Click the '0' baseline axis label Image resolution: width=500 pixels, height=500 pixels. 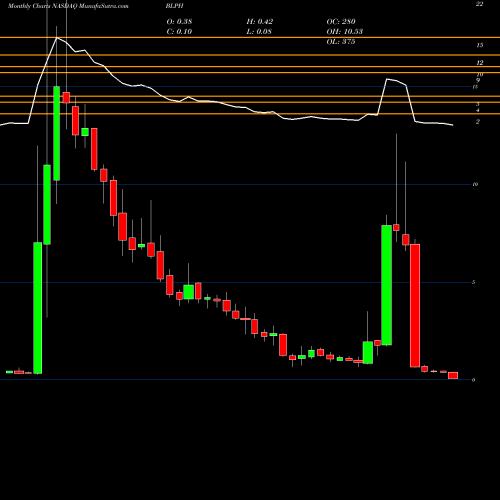coord(474,380)
